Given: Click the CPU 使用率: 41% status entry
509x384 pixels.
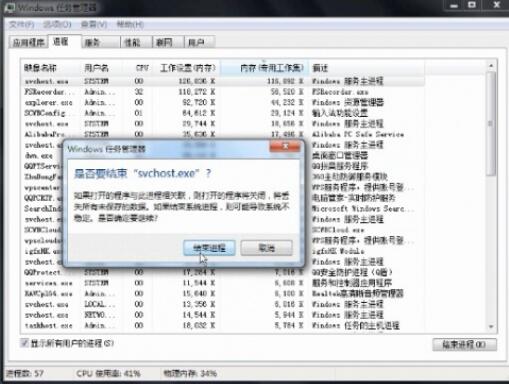Looking at the screenshot, I should tap(108, 373).
